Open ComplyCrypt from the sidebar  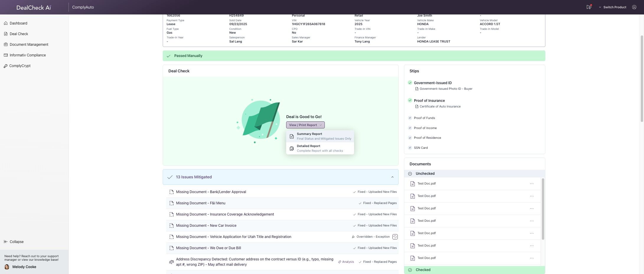pyautogui.click(x=20, y=66)
